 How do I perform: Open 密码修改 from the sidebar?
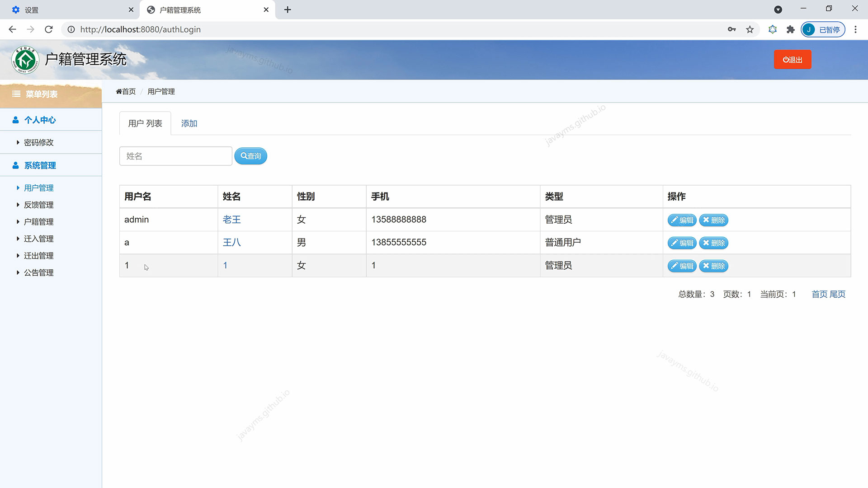[38, 142]
